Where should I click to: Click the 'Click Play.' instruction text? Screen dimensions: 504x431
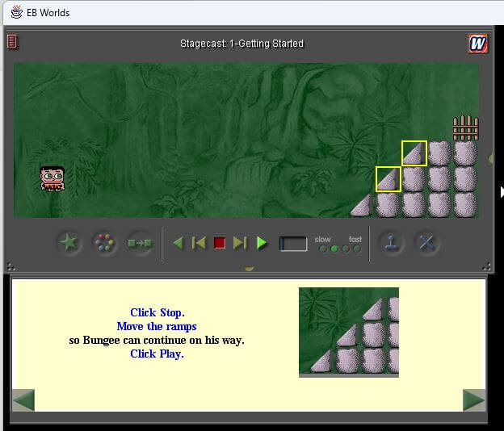pyautogui.click(x=157, y=354)
